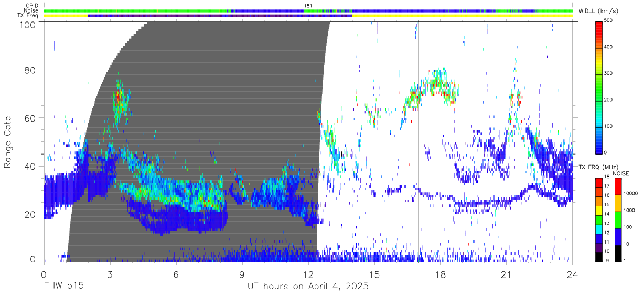Click the 16 tick on TX FRQ legend
This screenshot has width=644, height=297.
tap(607, 196)
